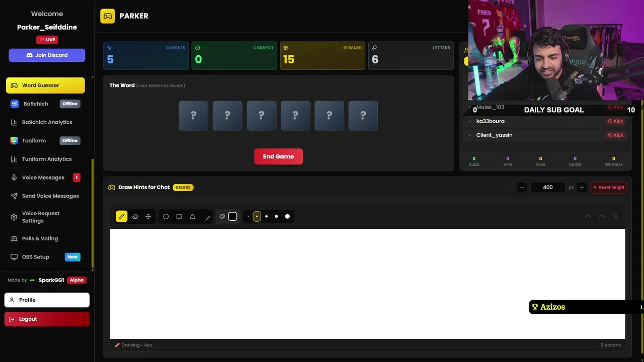
Task: Click the Profile button
Action: click(x=47, y=300)
